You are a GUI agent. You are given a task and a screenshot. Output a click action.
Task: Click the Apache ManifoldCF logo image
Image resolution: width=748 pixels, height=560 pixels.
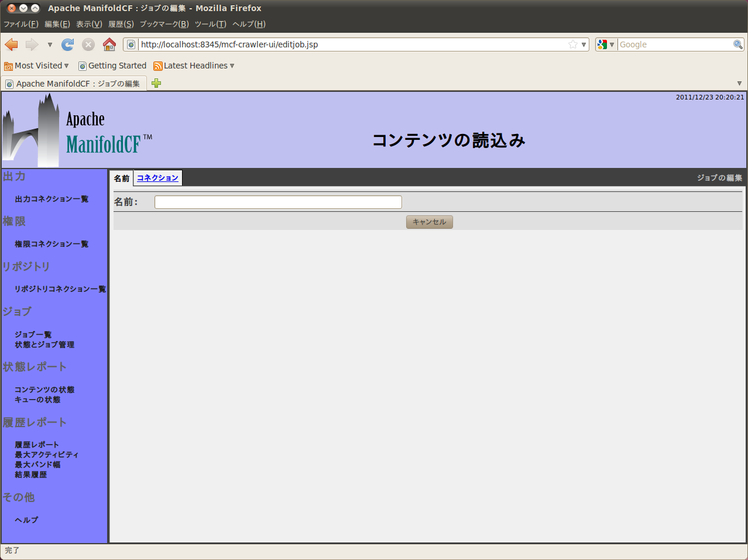tap(77, 130)
